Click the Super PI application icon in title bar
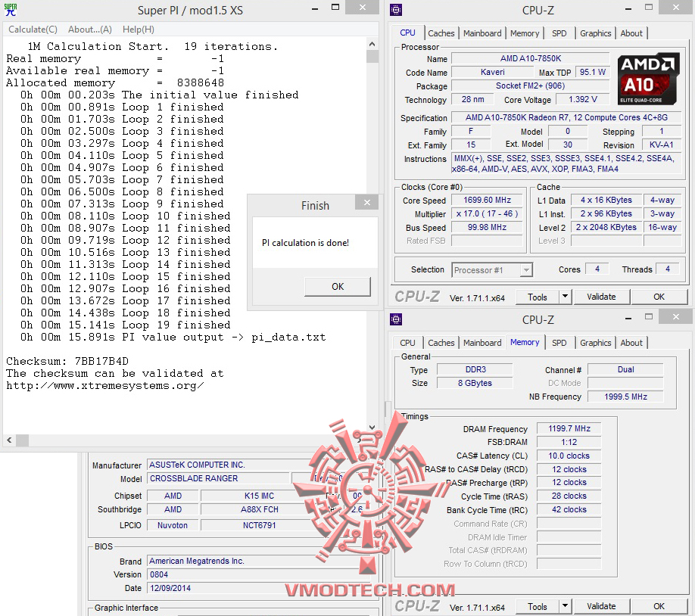Viewport: 695px width, 616px height. coord(10,10)
